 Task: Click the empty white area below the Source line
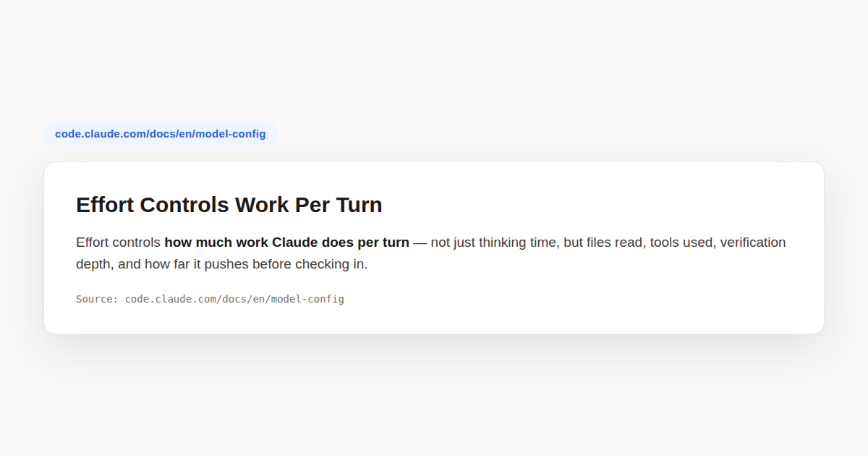click(x=434, y=320)
